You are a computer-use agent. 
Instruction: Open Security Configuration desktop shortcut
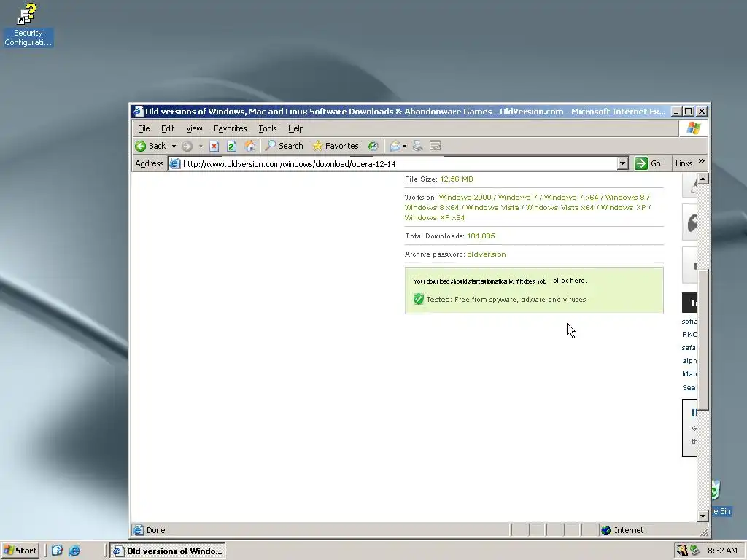pyautogui.click(x=28, y=25)
